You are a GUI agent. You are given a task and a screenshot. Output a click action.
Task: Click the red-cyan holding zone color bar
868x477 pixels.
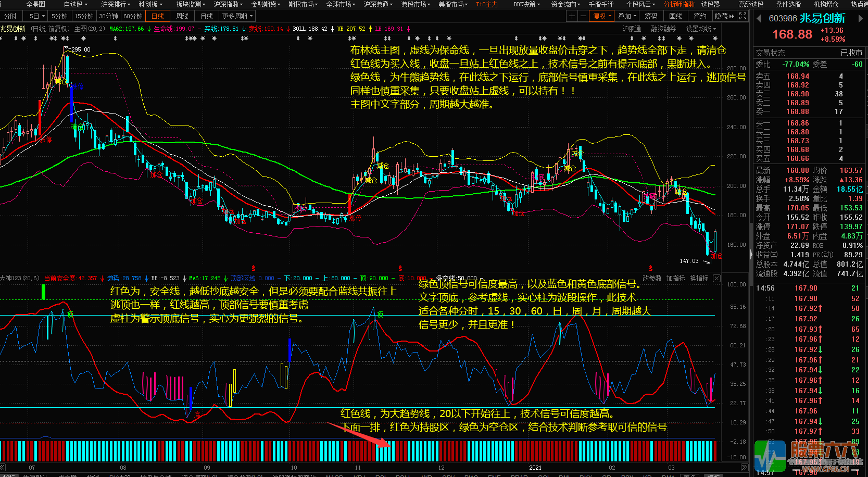pyautogui.click(x=359, y=451)
